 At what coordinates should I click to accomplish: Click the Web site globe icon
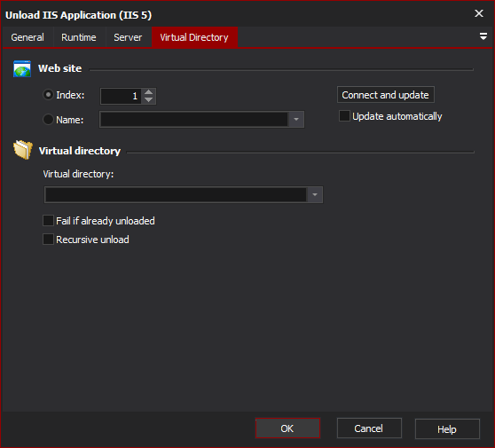point(22,68)
